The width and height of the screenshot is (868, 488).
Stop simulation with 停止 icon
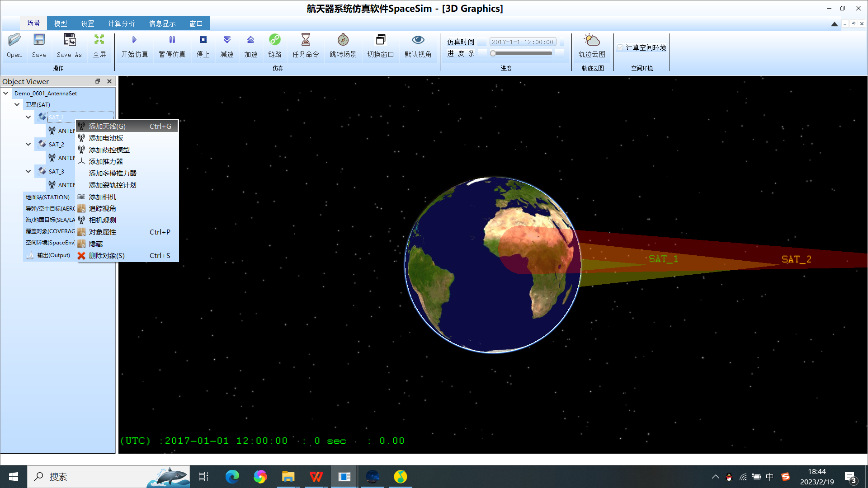click(203, 45)
